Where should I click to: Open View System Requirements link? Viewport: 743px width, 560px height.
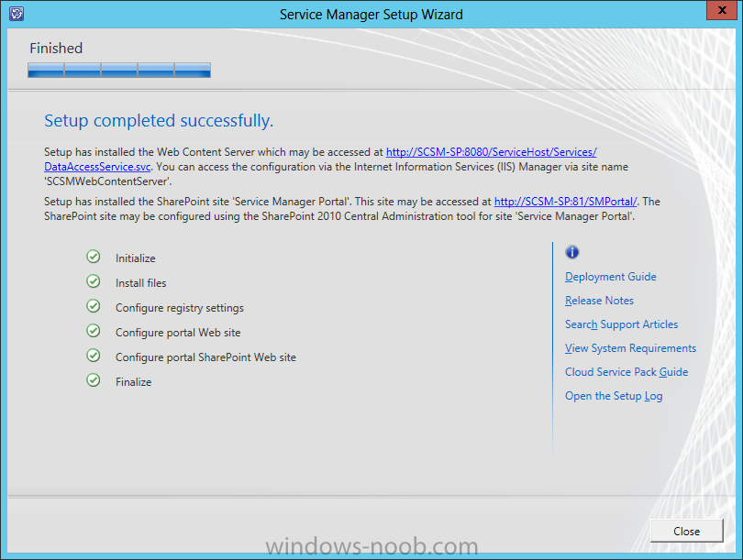coord(630,348)
